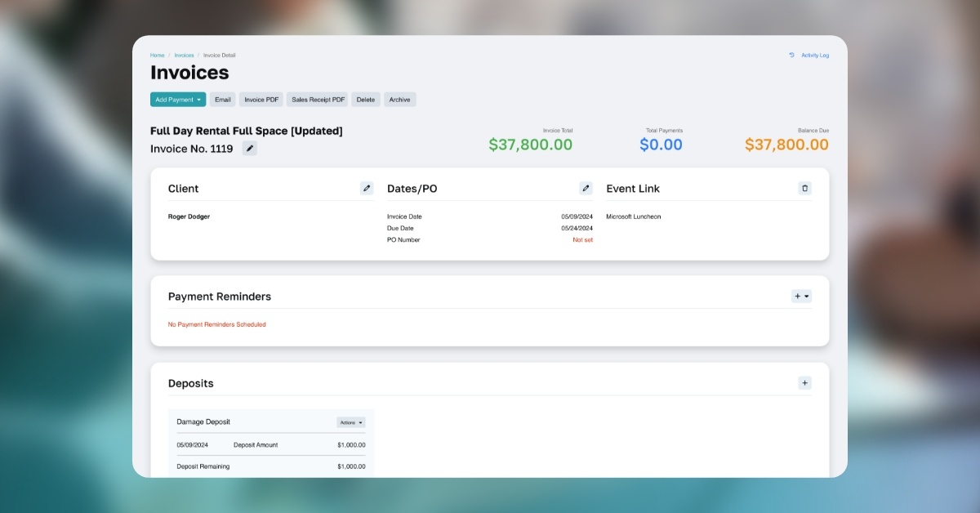
Task: Expand the Payment Reminders add menu
Action: (801, 297)
